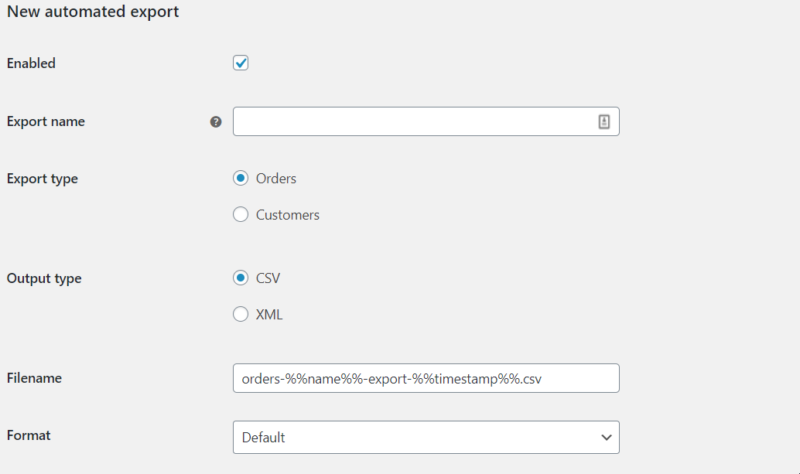Open the Export name help tooltip icon
Viewport: 800px width, 474px height.
pyautogui.click(x=216, y=122)
